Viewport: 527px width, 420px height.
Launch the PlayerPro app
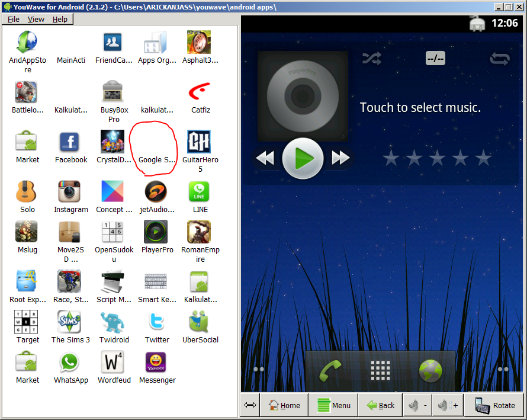(156, 232)
